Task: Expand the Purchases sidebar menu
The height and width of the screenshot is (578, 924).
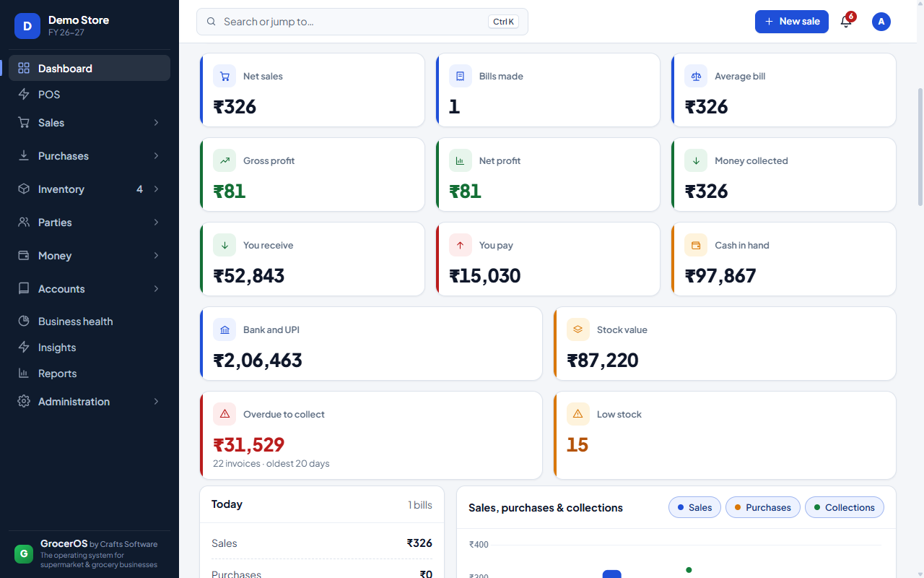Action: click(x=90, y=156)
